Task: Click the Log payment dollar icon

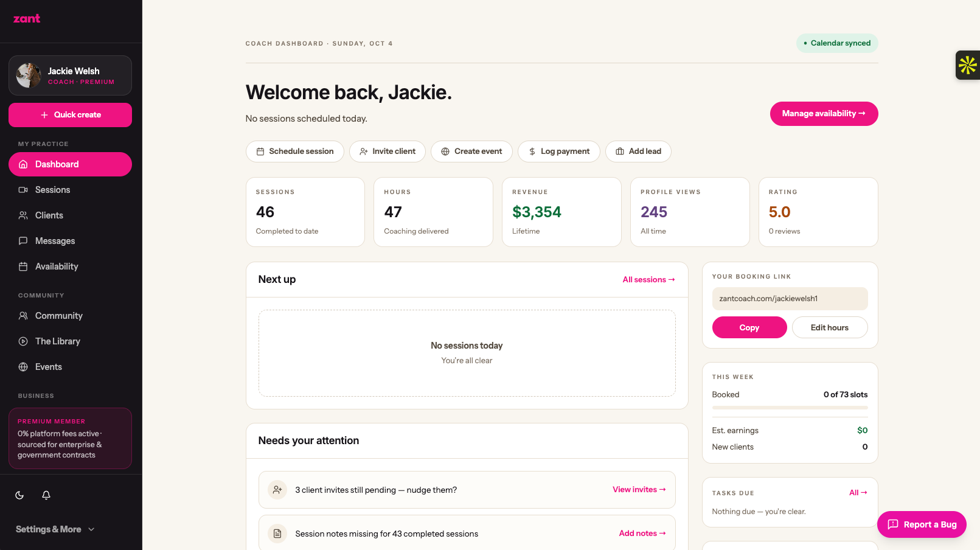Action: coord(532,151)
